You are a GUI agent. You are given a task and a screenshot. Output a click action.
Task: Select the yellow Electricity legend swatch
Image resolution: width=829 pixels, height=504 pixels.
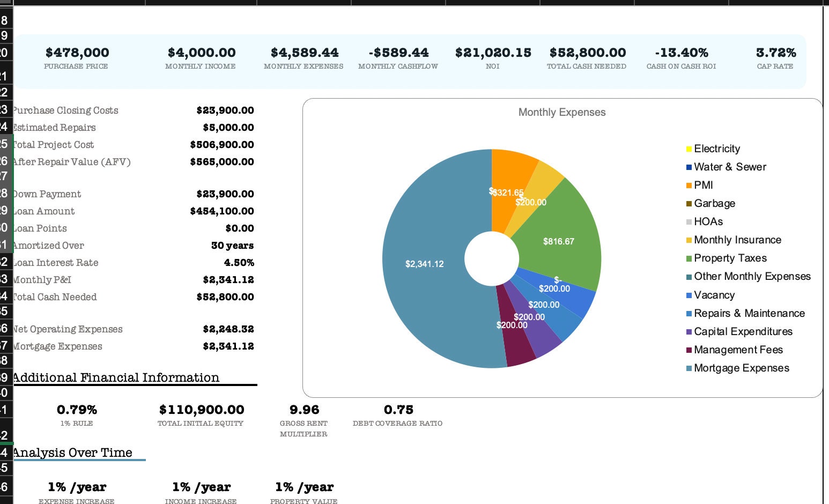689,149
